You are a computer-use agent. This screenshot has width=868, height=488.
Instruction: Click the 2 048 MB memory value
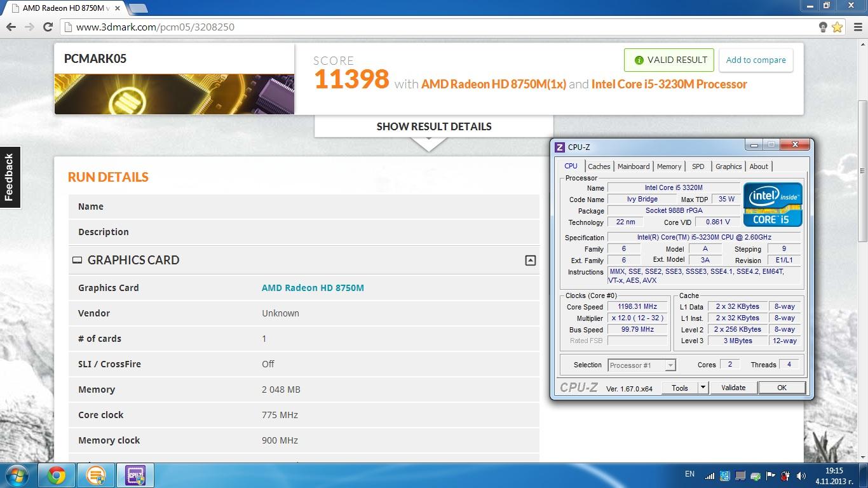(281, 390)
